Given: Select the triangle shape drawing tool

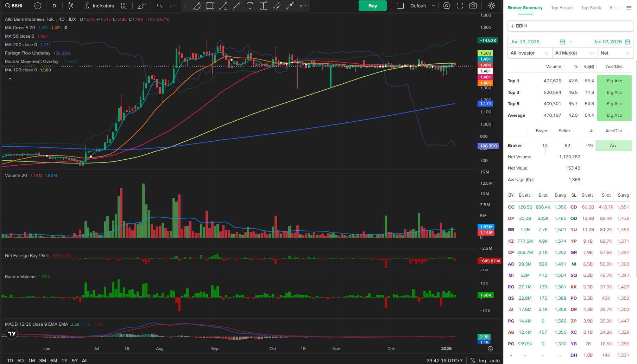Looking at the screenshot, I should [197, 6].
